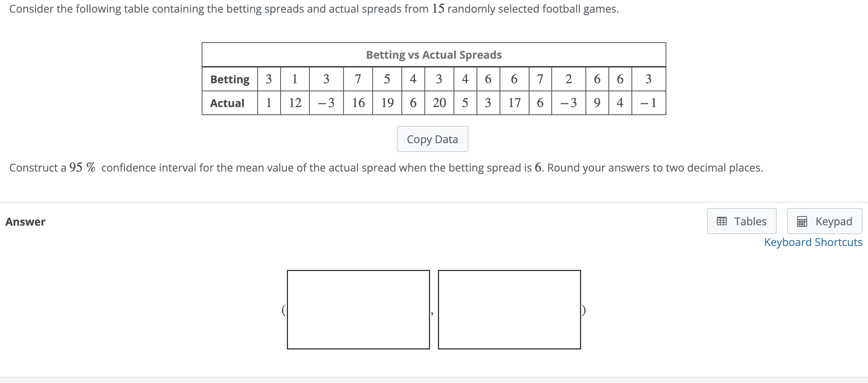Click the Answer section heading
This screenshot has height=383, width=868.
click(x=25, y=221)
